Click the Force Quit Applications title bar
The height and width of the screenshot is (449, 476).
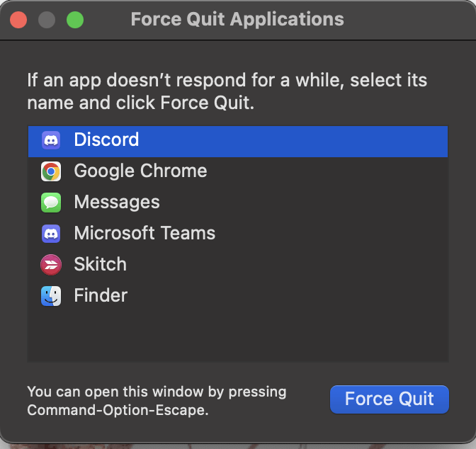(x=237, y=20)
